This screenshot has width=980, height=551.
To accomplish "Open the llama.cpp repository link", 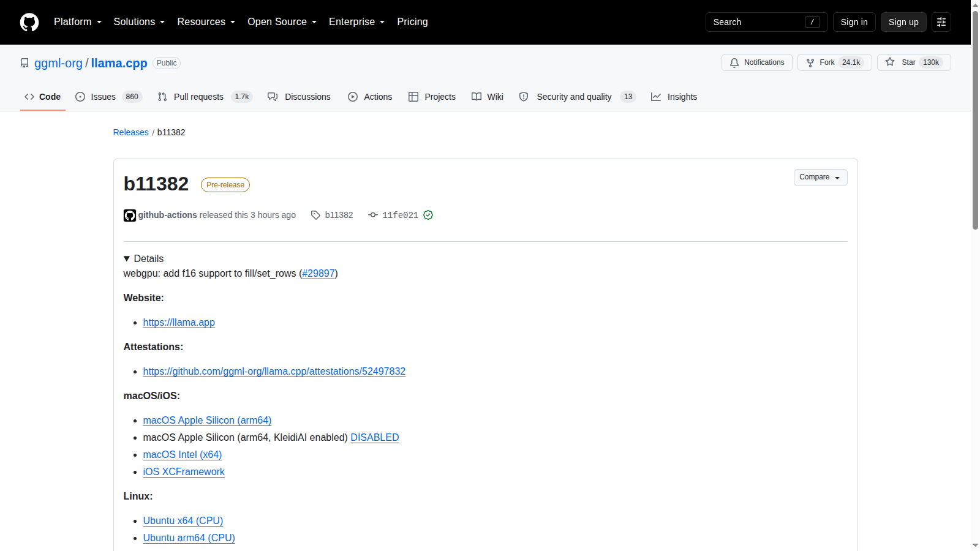I will (119, 63).
